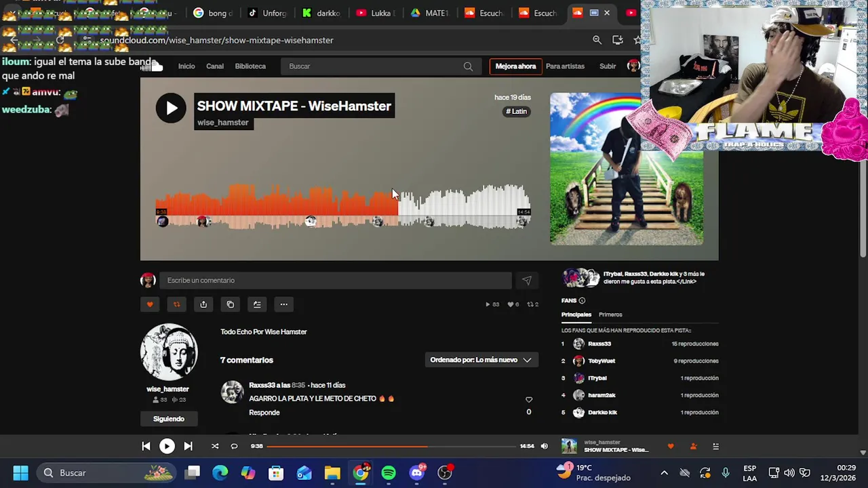The width and height of the screenshot is (868, 488).
Task: Open the play queue icon in bottom player
Action: pyautogui.click(x=715, y=446)
